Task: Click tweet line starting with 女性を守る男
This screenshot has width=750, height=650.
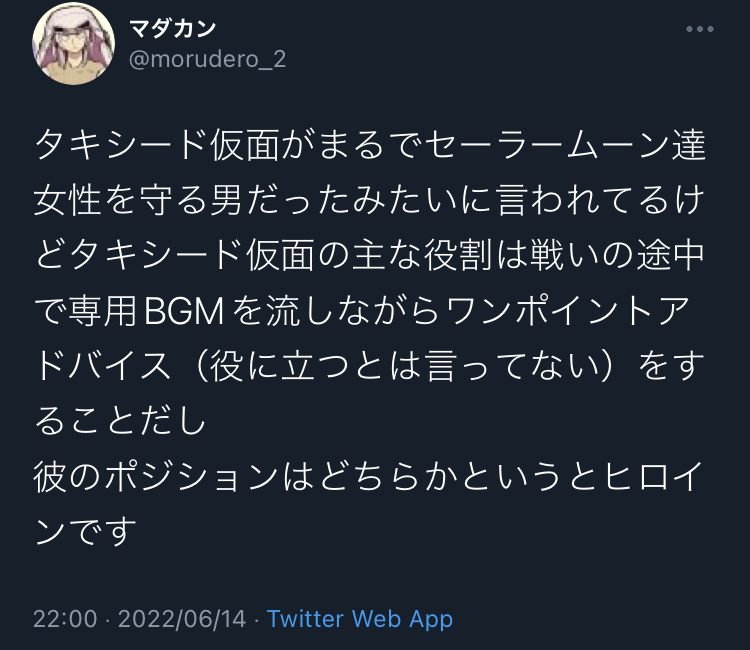Action: (x=369, y=200)
